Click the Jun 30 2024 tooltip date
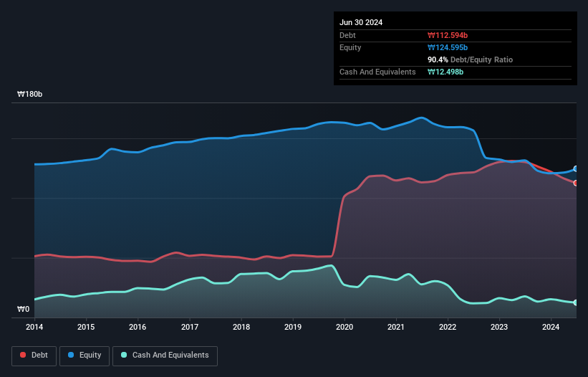This screenshot has width=588, height=377. [361, 22]
